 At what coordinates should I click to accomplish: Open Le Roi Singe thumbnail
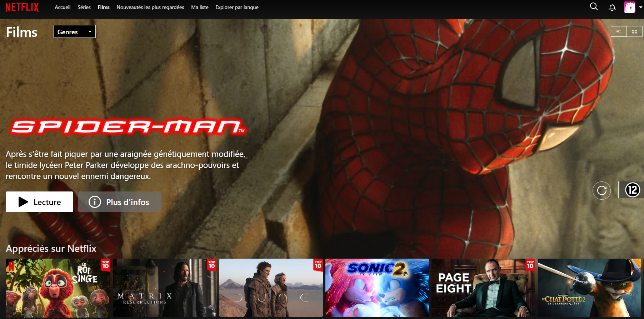(x=58, y=288)
